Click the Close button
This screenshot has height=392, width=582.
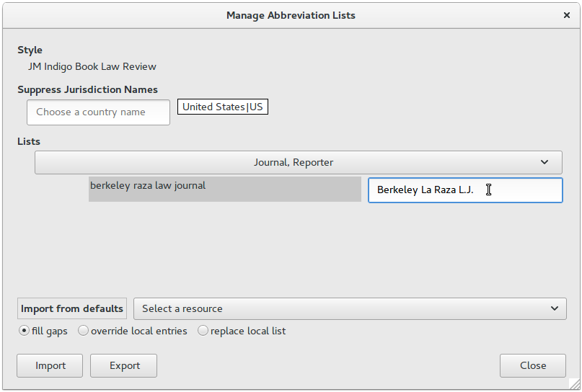point(533,365)
